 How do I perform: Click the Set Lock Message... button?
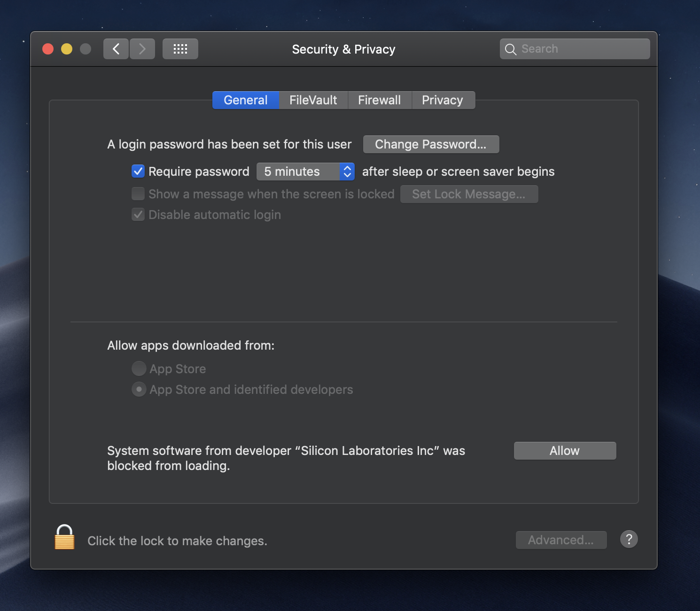[469, 194]
